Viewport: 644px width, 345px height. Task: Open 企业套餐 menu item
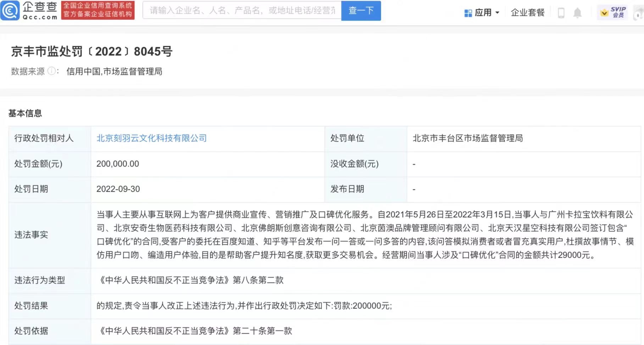[527, 13]
